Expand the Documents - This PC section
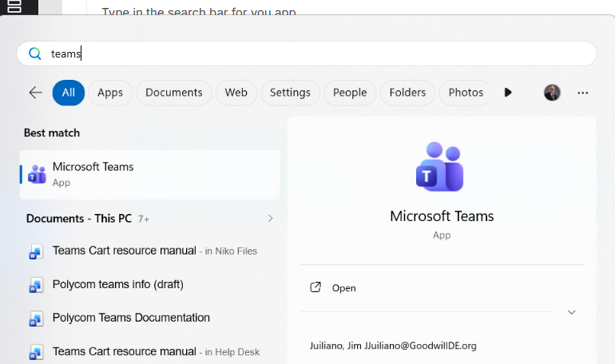615x364 pixels. [x=270, y=218]
